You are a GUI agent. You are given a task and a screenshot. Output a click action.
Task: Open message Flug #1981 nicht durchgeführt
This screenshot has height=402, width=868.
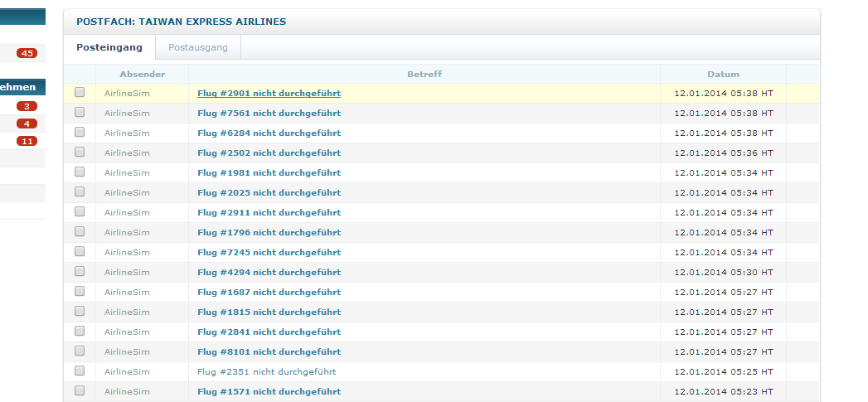(x=269, y=173)
